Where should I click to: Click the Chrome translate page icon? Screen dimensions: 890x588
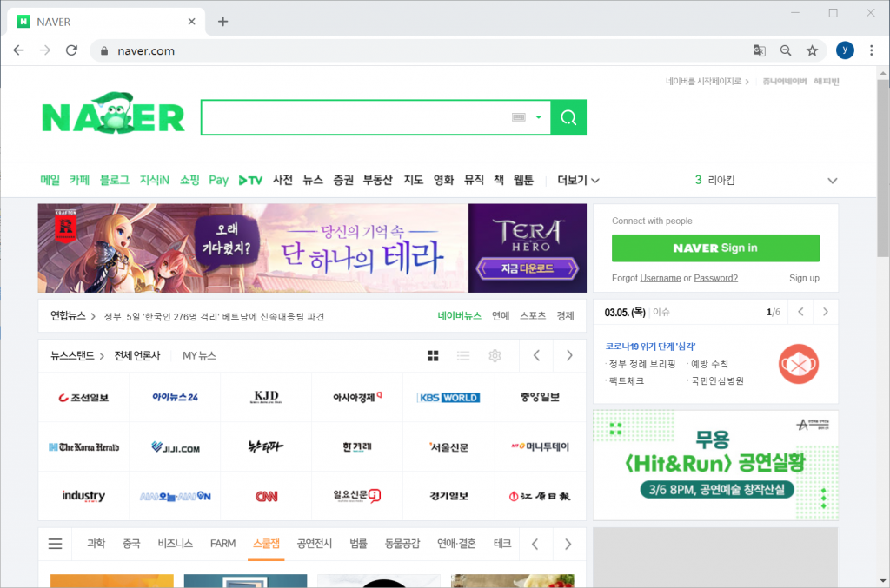click(x=759, y=50)
